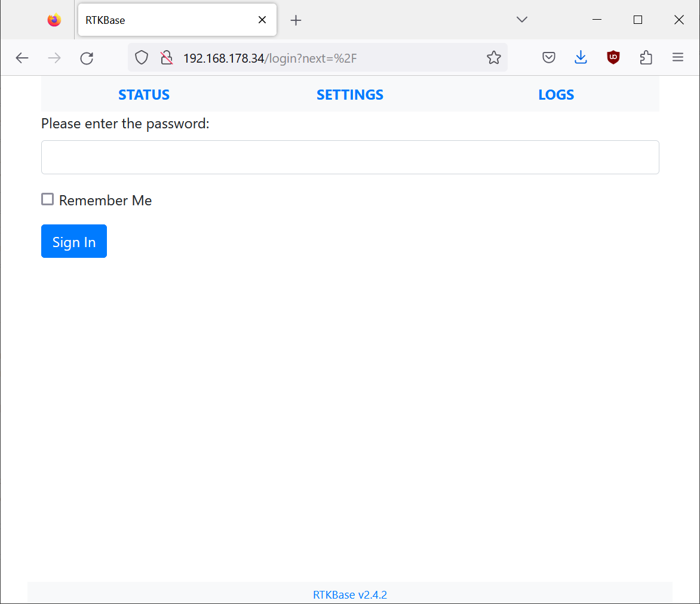Close the RTKBase tab

click(262, 20)
